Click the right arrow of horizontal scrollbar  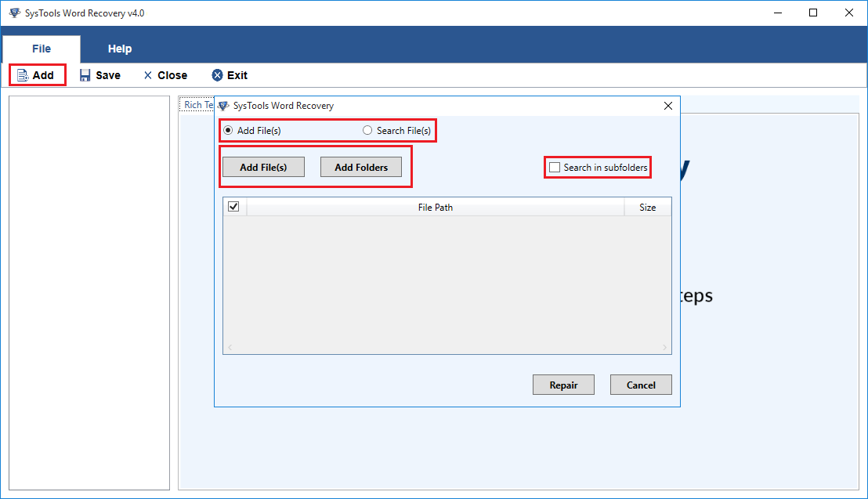point(665,348)
